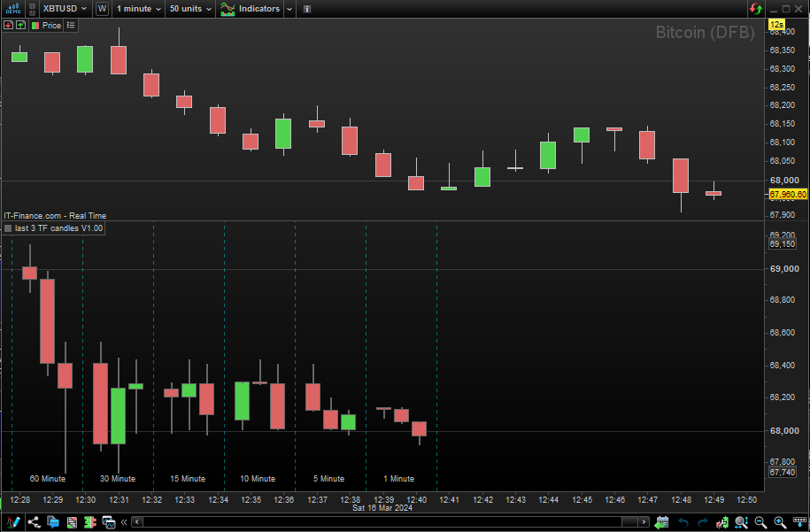Click the W workspace button

[x=103, y=9]
